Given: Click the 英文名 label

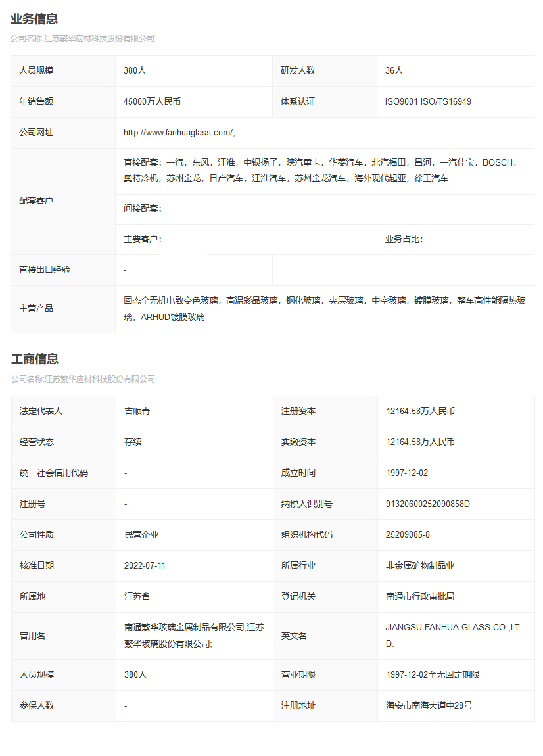Looking at the screenshot, I should (x=294, y=636).
